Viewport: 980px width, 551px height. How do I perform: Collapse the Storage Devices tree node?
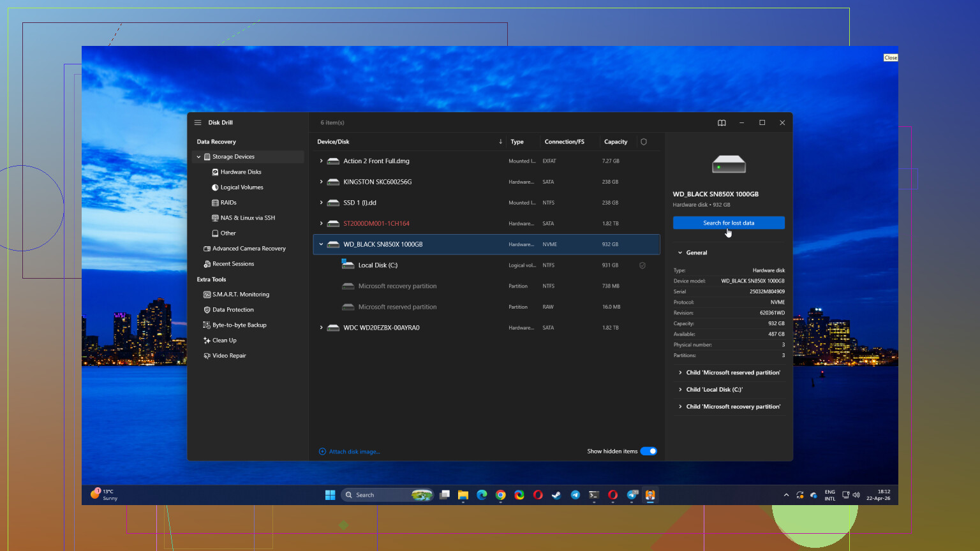(x=198, y=157)
